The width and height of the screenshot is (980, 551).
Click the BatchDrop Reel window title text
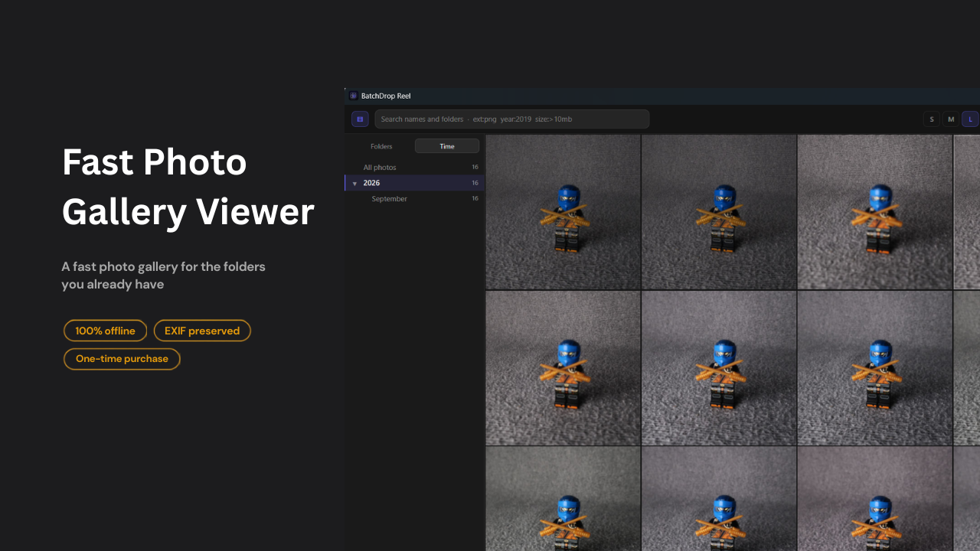coord(386,96)
